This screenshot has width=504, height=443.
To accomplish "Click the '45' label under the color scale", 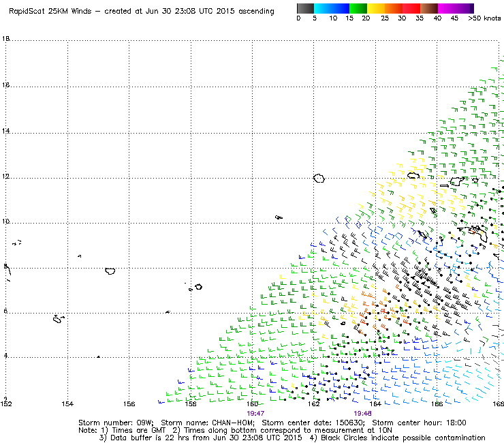I will point(454,18).
